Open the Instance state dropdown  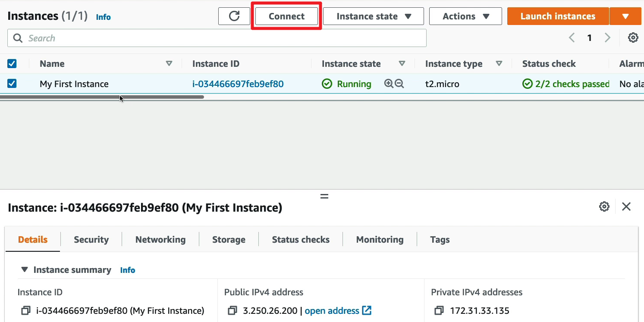[374, 16]
